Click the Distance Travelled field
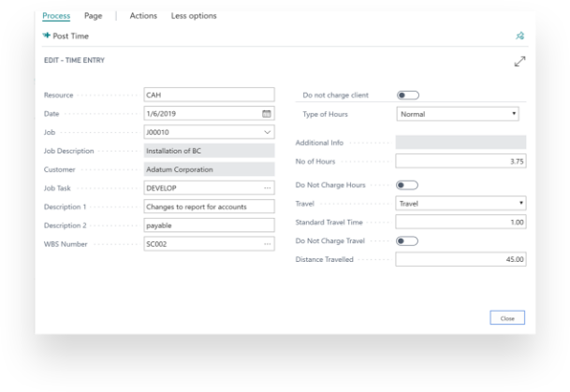Image resolution: width=570 pixels, height=392 pixels. click(x=460, y=259)
